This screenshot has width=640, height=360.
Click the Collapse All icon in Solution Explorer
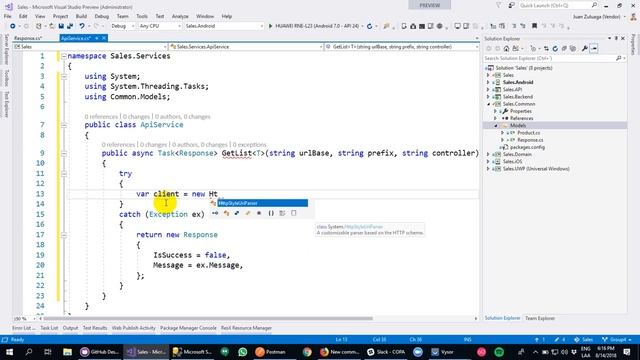tap(564, 49)
